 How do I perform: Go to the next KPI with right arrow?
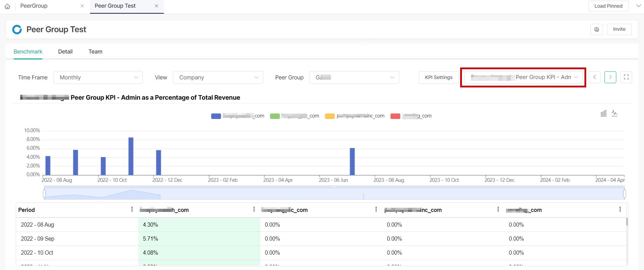click(x=610, y=77)
